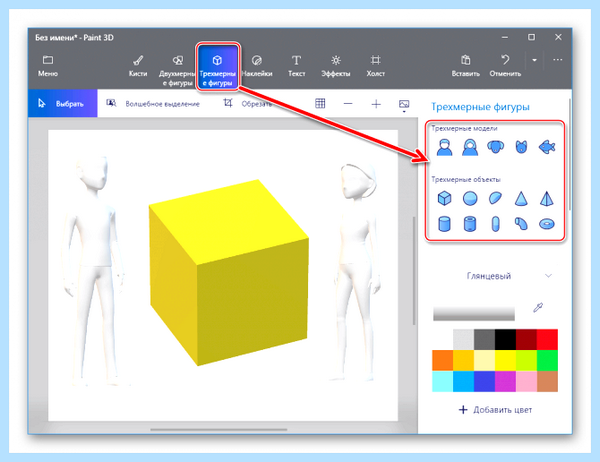Select the tube 3D object
This screenshot has width=600, height=462.
tap(470, 224)
